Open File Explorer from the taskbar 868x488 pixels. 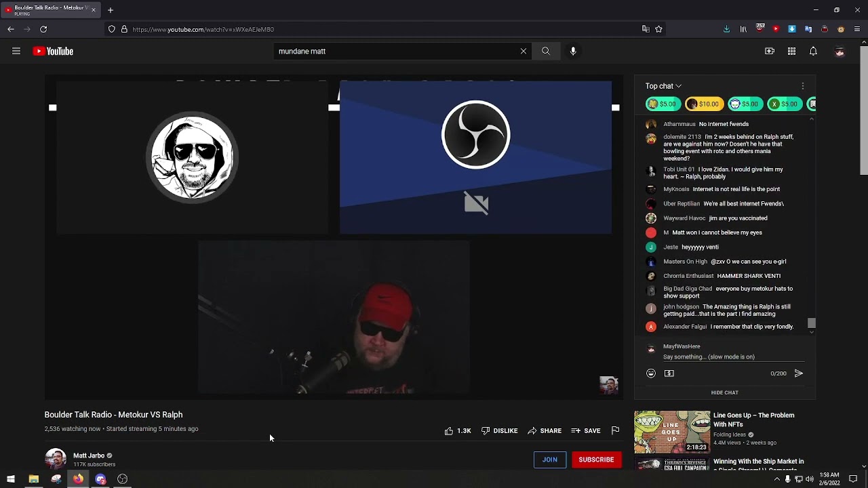pos(33,479)
